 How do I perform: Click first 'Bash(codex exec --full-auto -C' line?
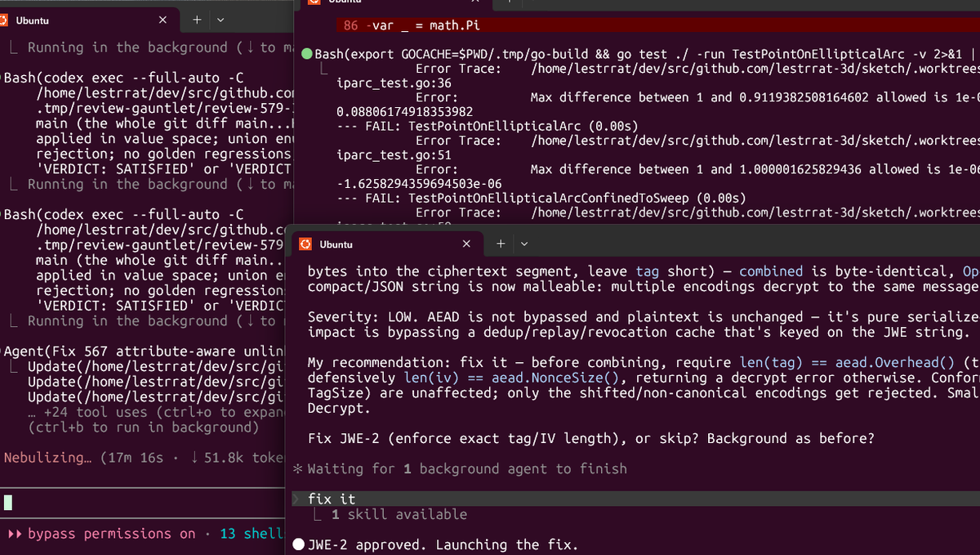(x=122, y=78)
